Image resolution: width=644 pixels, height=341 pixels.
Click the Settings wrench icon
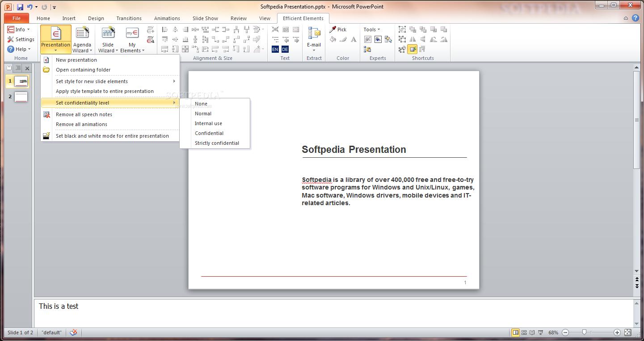coord(11,39)
